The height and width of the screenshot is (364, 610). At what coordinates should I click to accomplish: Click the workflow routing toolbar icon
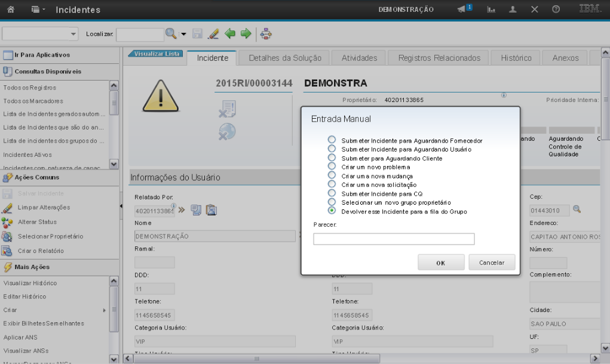(x=266, y=34)
